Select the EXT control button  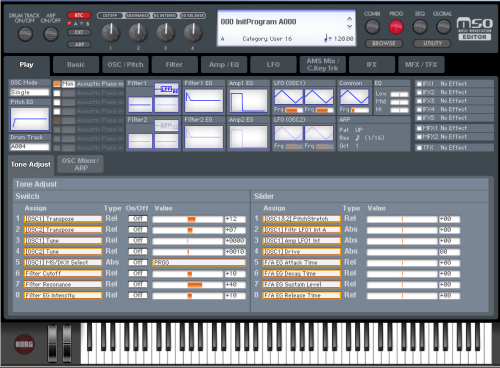79,32
